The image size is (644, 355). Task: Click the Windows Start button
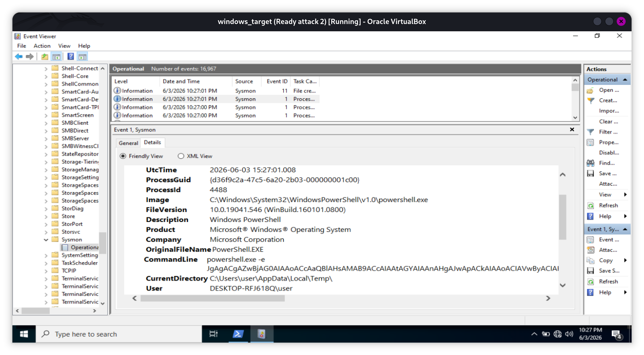pos(24,334)
